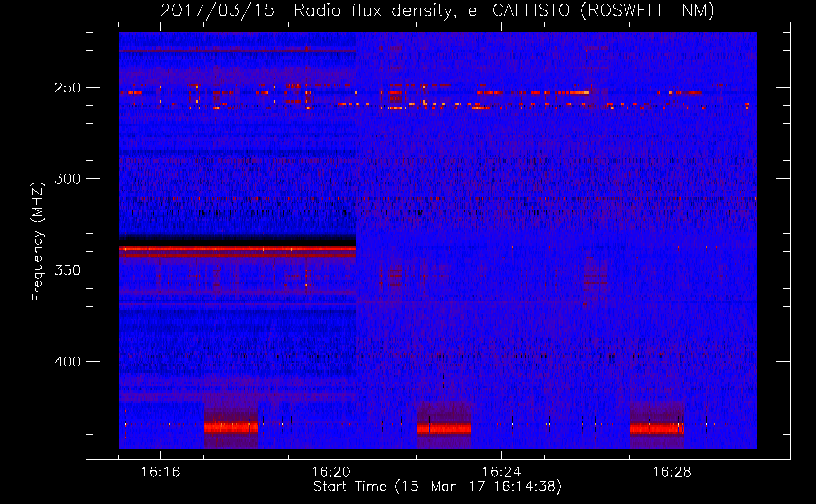Click the 16:20 time axis label
The width and height of the screenshot is (816, 504).
point(331,472)
